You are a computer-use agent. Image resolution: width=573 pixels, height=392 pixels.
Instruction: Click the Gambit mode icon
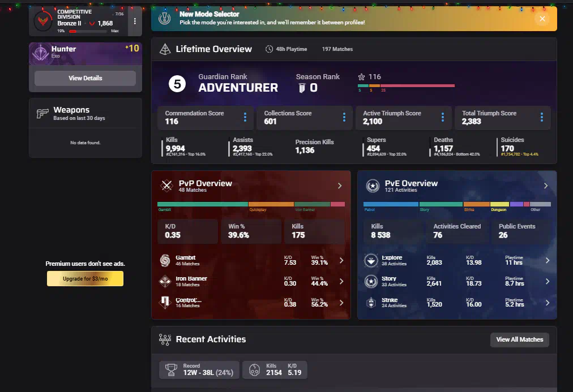[165, 260]
